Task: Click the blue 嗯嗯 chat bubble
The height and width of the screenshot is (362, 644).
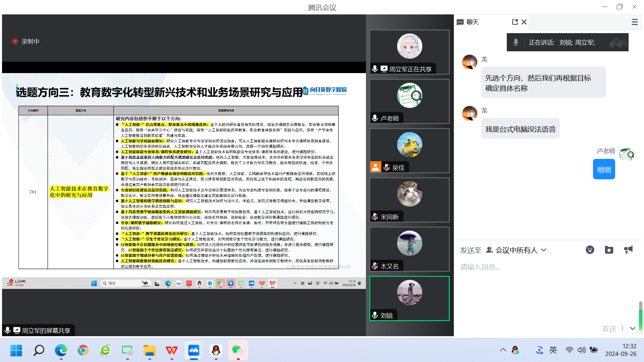Action: (x=604, y=170)
